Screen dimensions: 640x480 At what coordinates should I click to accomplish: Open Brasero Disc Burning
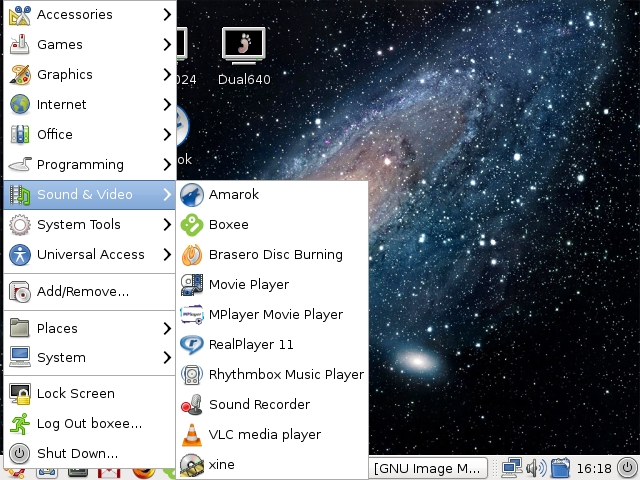272,255
